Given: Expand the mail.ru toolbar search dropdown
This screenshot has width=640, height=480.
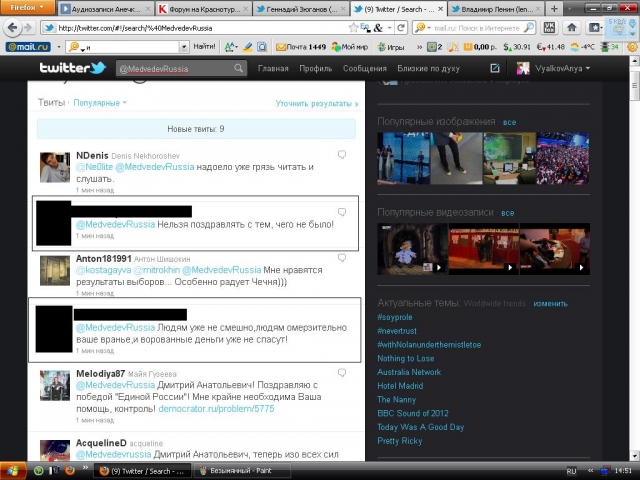Looking at the screenshot, I should pyautogui.click(x=184, y=47).
